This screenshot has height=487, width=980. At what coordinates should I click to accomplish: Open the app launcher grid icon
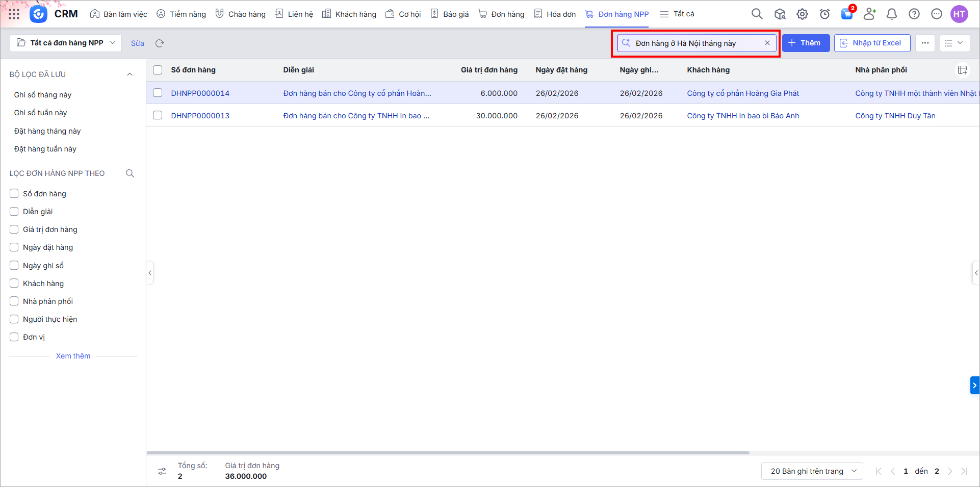[14, 14]
